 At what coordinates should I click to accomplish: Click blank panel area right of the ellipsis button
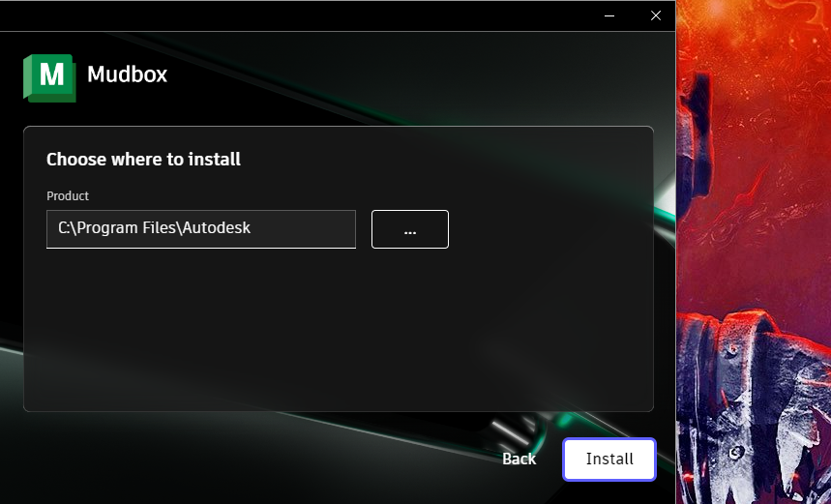[551, 229]
